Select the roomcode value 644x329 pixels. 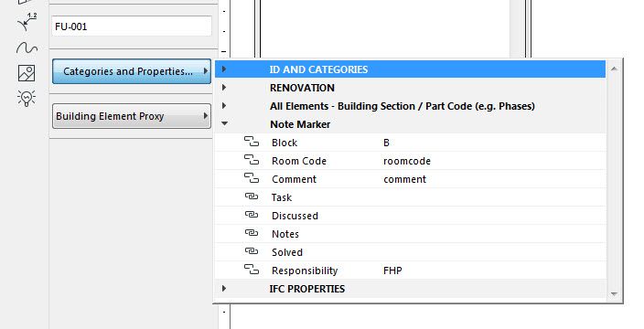point(407,161)
